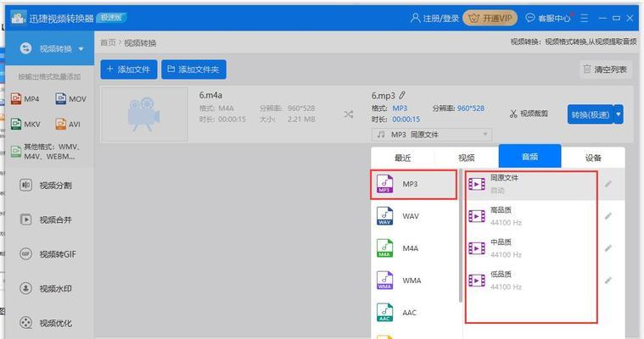The width and height of the screenshot is (644, 339).
Task: Edit the 高品质 preset with its pencil icon
Action: [608, 216]
